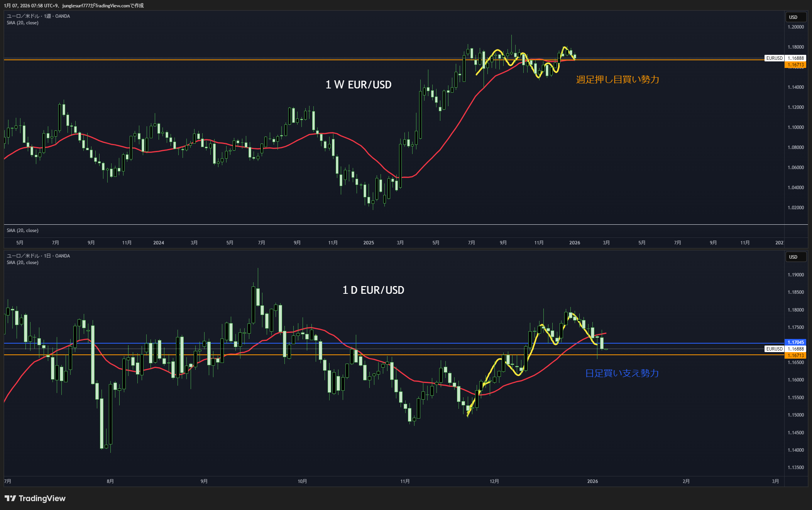Viewport: 812px width, 510px height.
Task: Open the USD currency selector on daily chart
Action: [796, 257]
